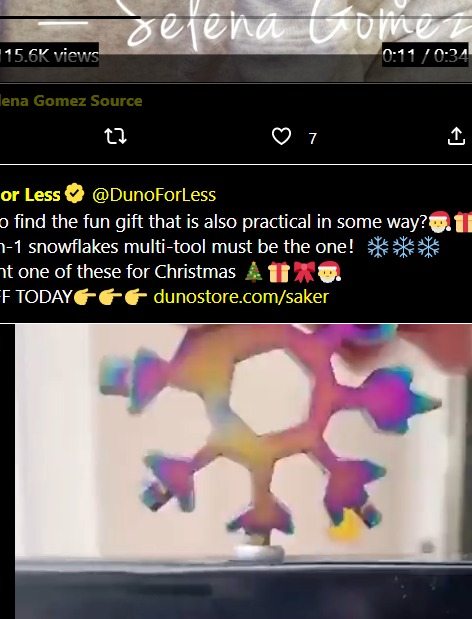This screenshot has width=472, height=619.
Task: Retweet the Selena Gomez Source post
Action: click(115, 136)
